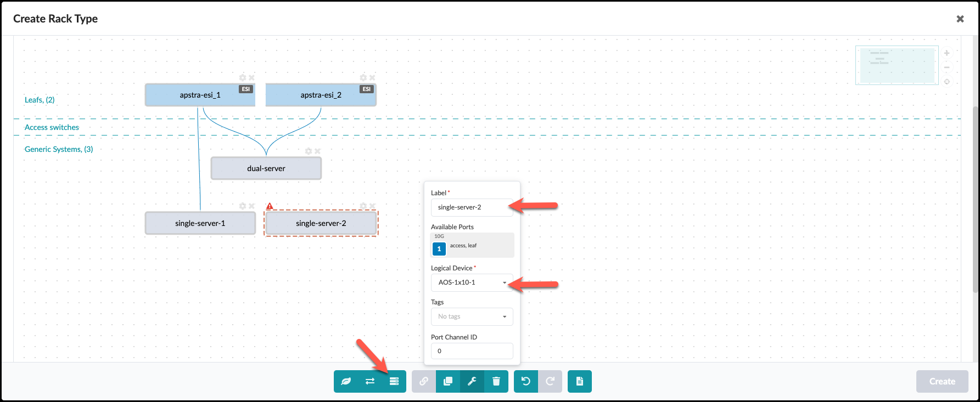
Task: Expand the Tags dropdown
Action: [x=472, y=316]
